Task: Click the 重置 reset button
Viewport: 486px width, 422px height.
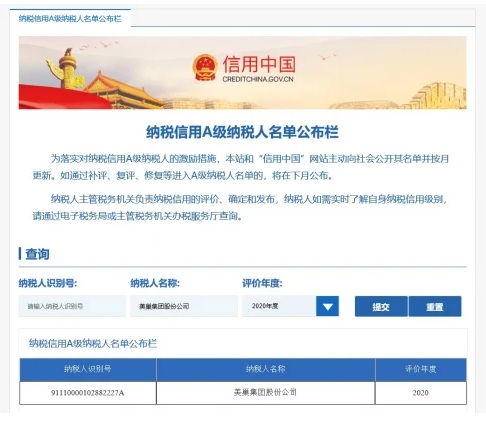Action: [435, 306]
